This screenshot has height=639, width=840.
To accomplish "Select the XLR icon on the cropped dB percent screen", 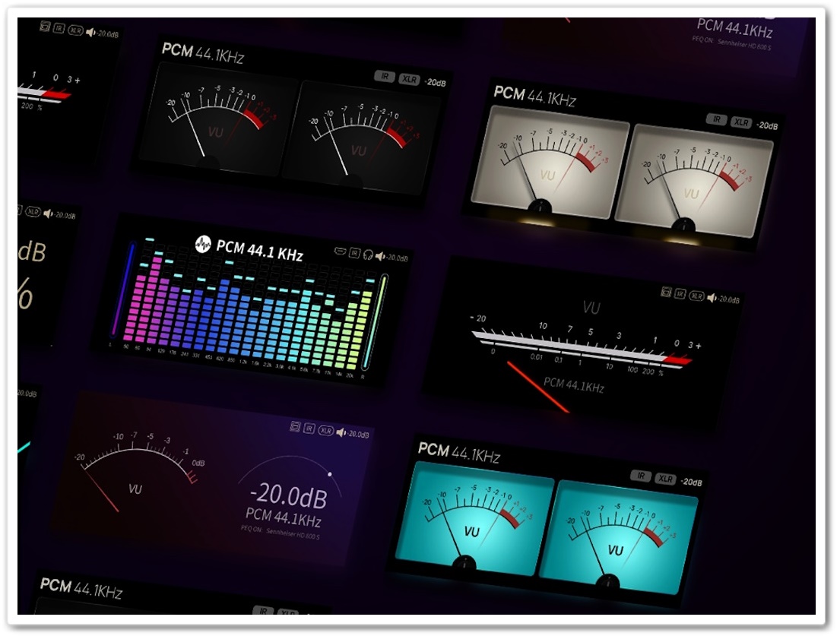I will coord(33,211).
